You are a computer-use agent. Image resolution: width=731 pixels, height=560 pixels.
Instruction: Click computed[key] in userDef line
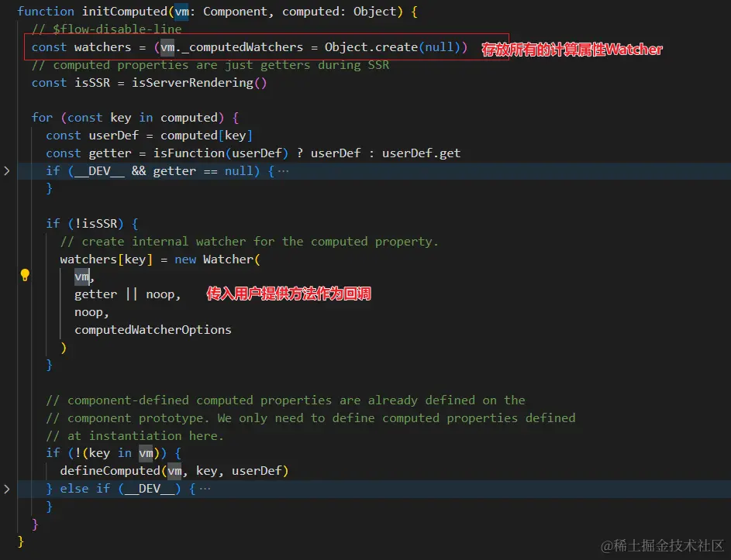coord(206,136)
